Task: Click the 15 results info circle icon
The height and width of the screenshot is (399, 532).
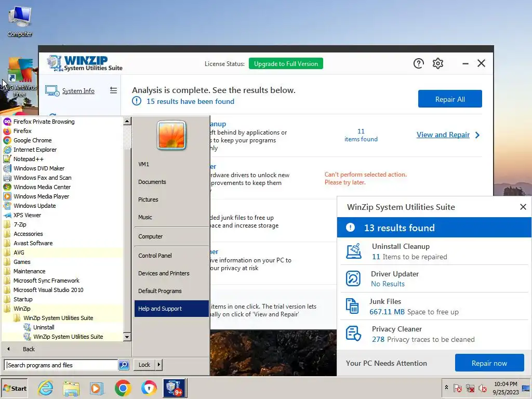Action: [x=137, y=101]
